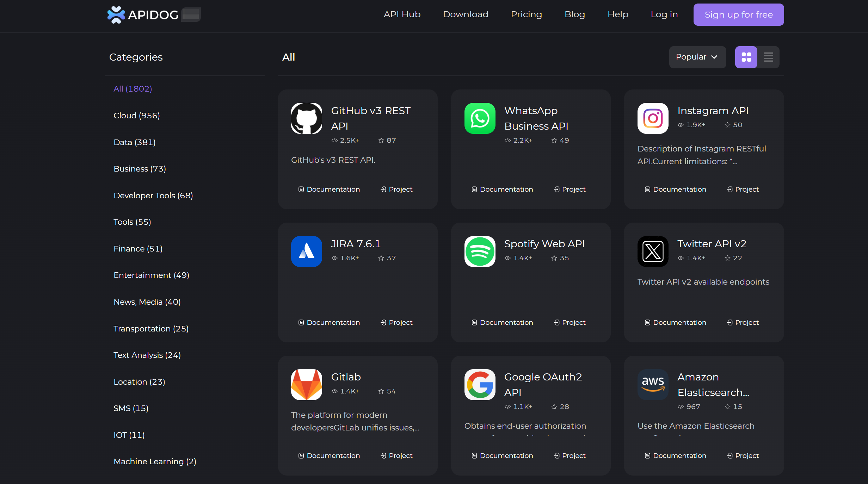868x484 pixels.
Task: Click the 87 stars count on GitHub card
Action: click(x=391, y=141)
